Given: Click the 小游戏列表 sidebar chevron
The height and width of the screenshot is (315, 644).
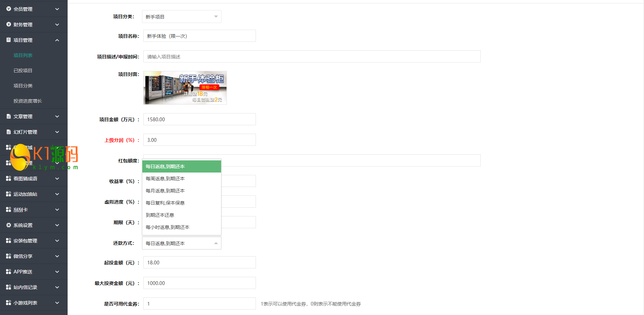Looking at the screenshot, I should click(57, 303).
